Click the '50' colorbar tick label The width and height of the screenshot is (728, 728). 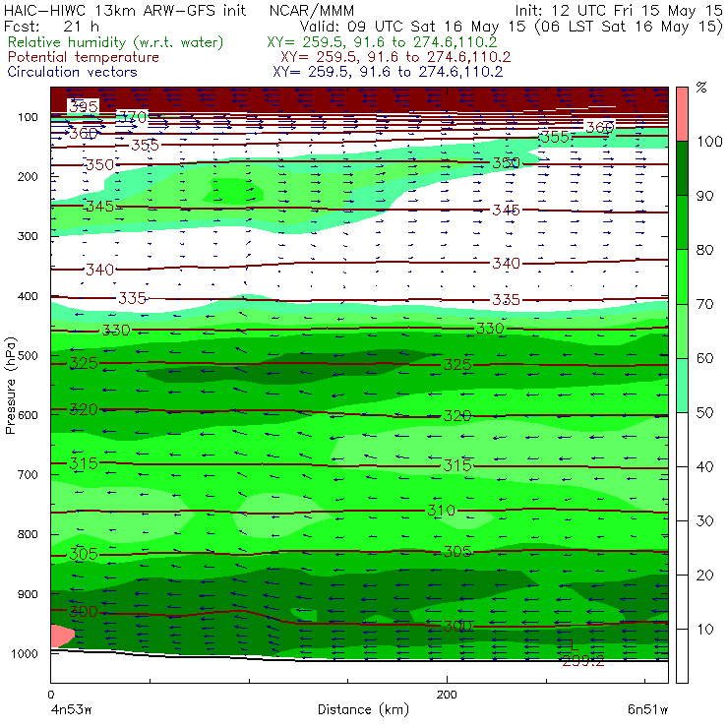pos(704,413)
